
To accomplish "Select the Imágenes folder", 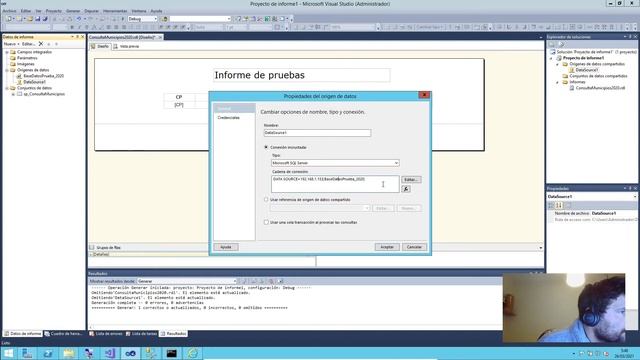I will tap(25, 64).
